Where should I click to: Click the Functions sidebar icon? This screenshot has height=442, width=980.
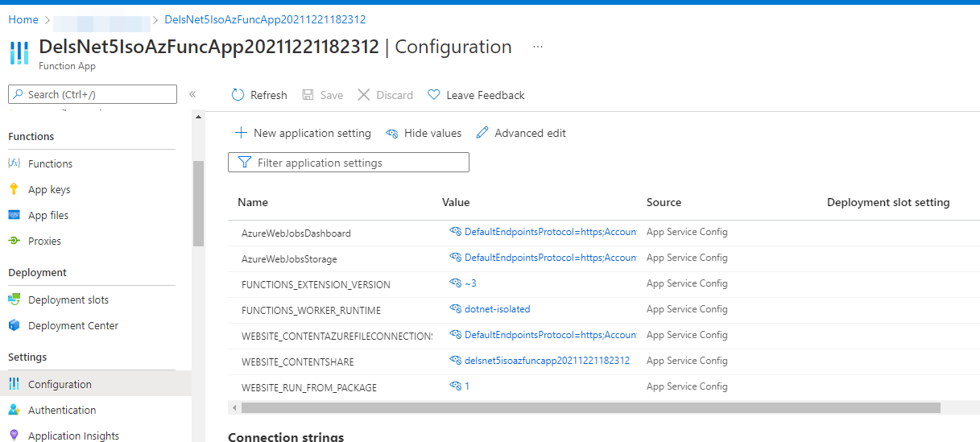point(14,163)
